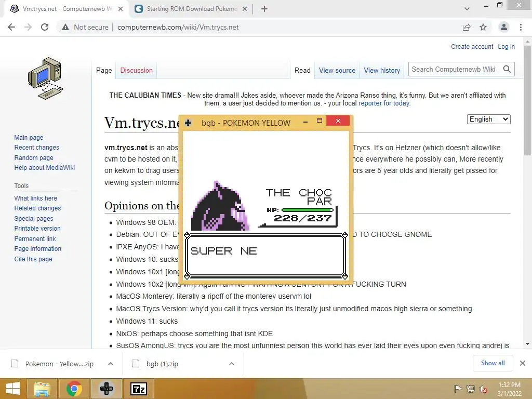Click the Chrome taskbar icon

(x=74, y=389)
